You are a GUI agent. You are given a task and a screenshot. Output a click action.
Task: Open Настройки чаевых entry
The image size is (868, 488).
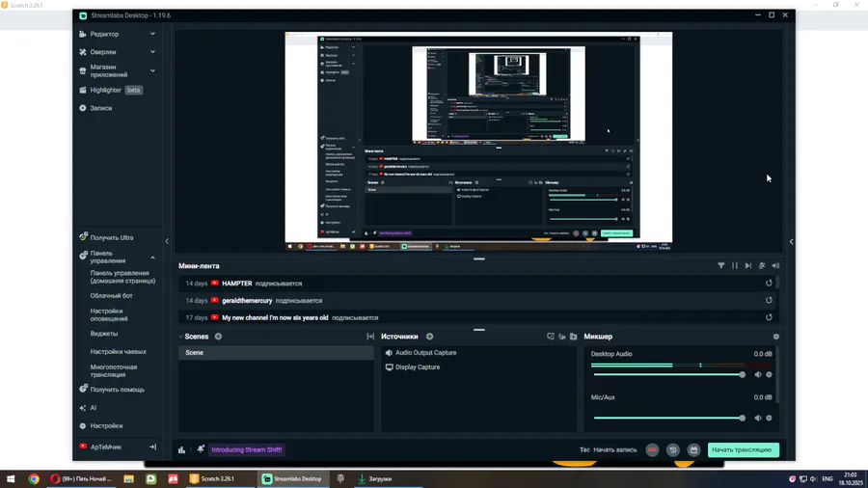click(x=118, y=352)
